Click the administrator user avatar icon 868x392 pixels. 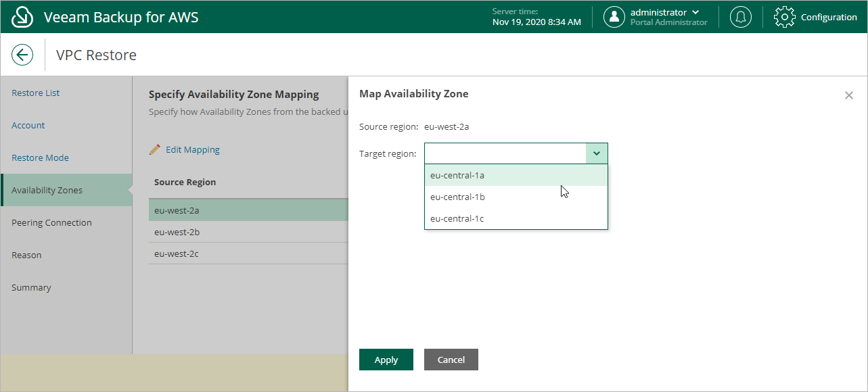pos(614,17)
